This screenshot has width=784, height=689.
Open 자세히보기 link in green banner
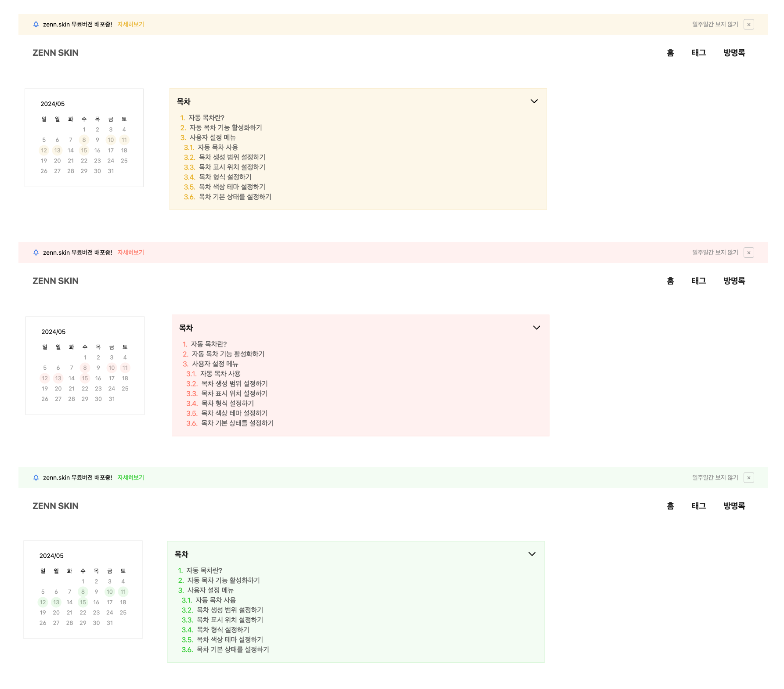click(130, 478)
